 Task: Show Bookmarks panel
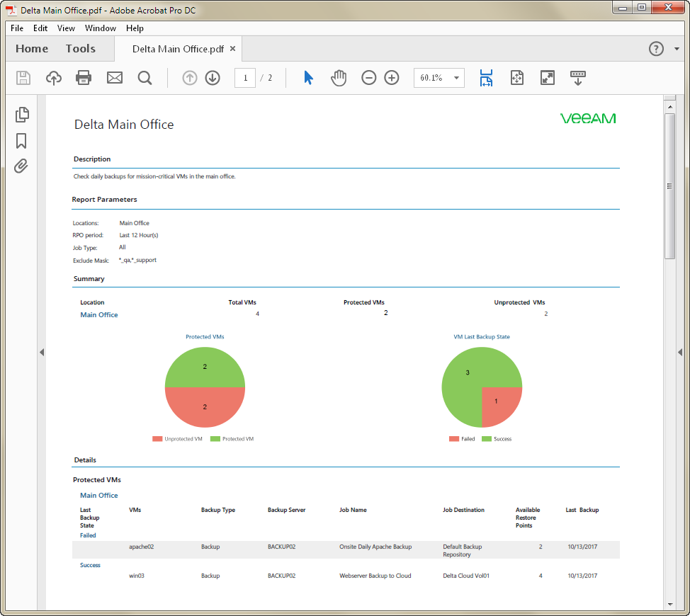point(21,141)
